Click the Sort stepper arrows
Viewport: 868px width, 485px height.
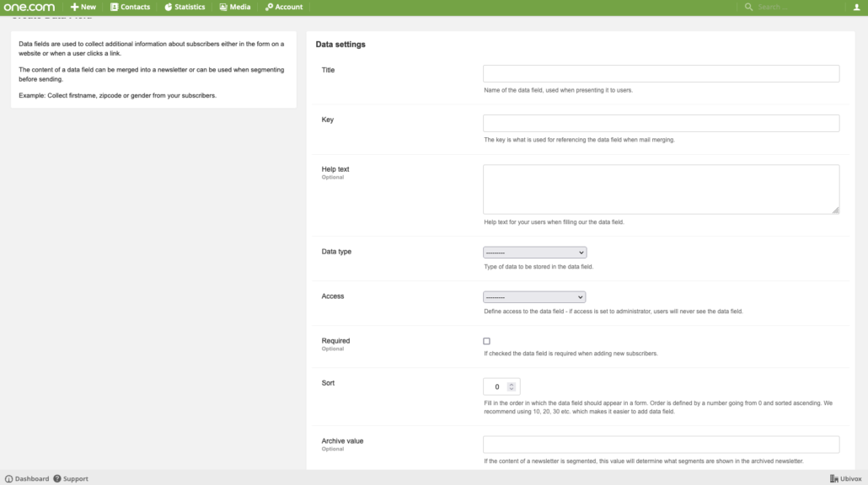click(x=512, y=386)
